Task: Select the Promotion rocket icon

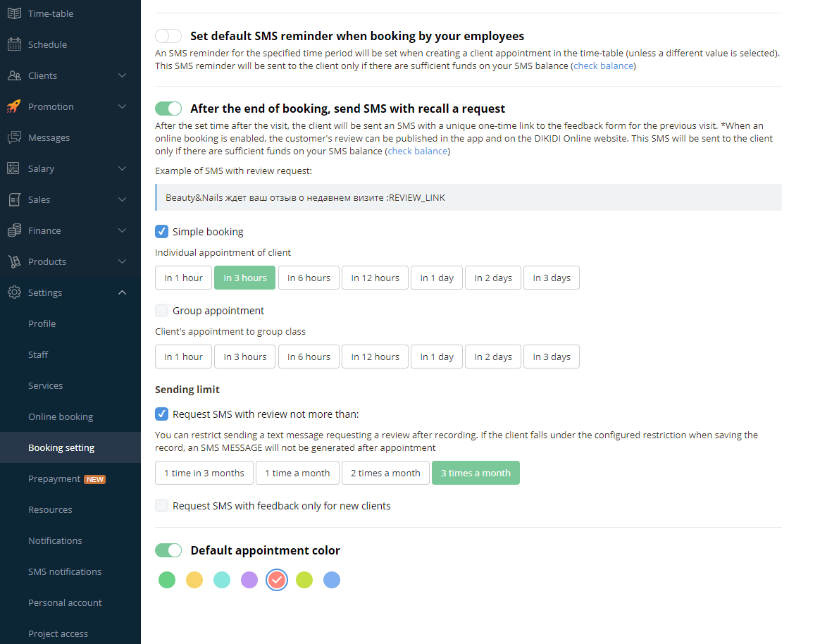Action: tap(15, 106)
